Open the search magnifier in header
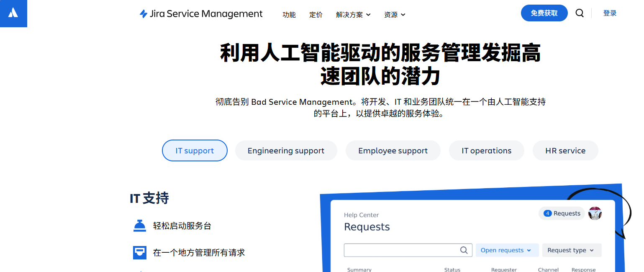644x272 pixels. tap(580, 13)
